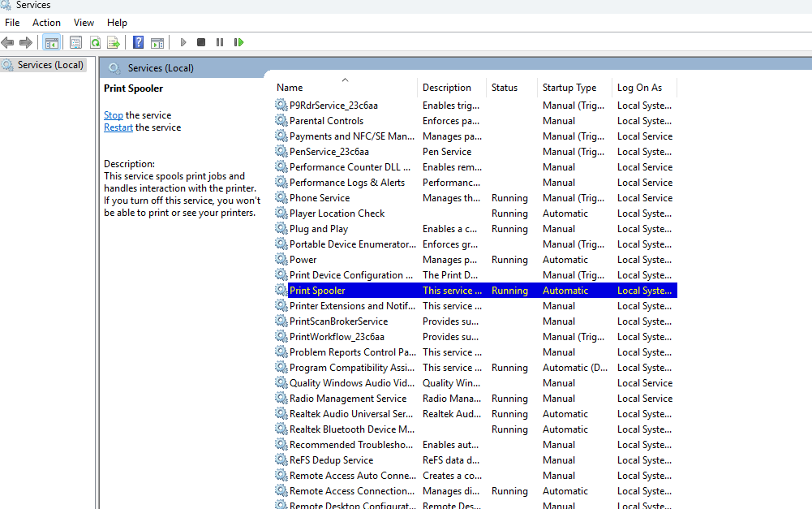This screenshot has height=509, width=812.
Task: Click the gear icon beside Radio Management Service
Action: 281,399
